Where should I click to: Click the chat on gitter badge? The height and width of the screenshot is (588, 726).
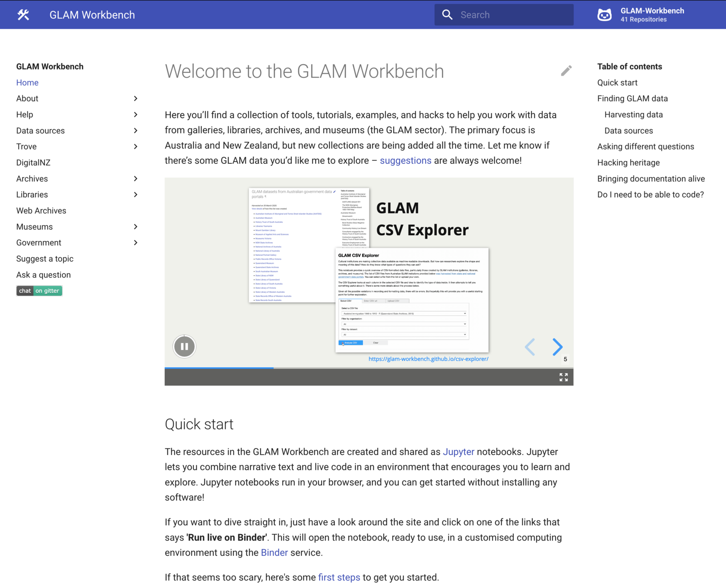click(39, 291)
